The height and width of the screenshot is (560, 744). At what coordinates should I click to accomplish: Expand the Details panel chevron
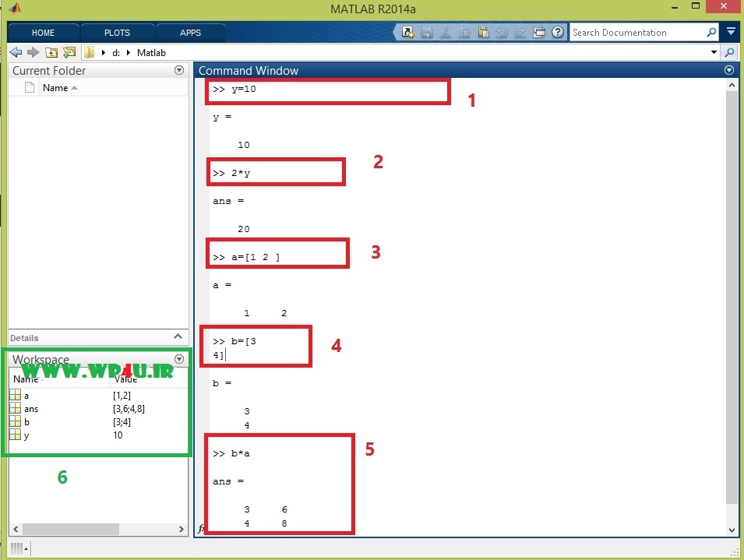[x=178, y=336]
